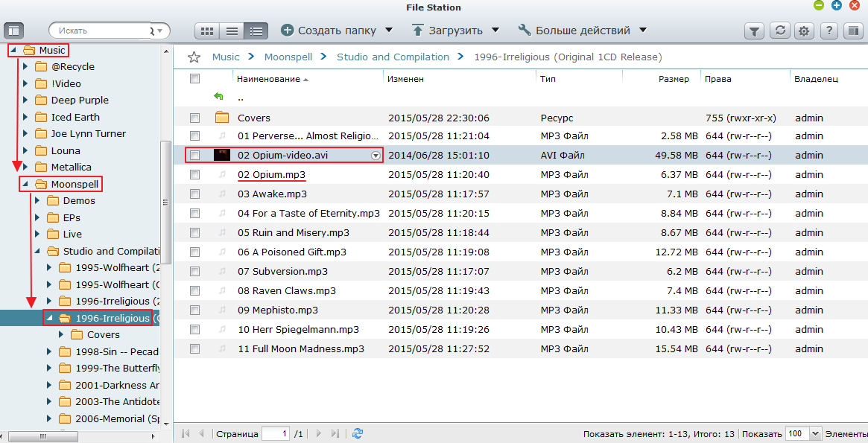Screen dimensions: 868x443
Task: Go to Music in breadcrumb path
Action: coord(226,57)
